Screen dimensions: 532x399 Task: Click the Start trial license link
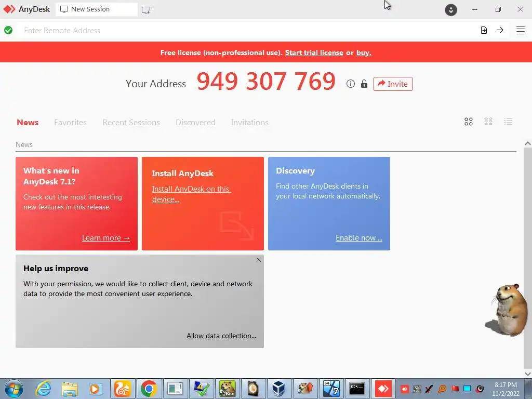[x=314, y=52]
